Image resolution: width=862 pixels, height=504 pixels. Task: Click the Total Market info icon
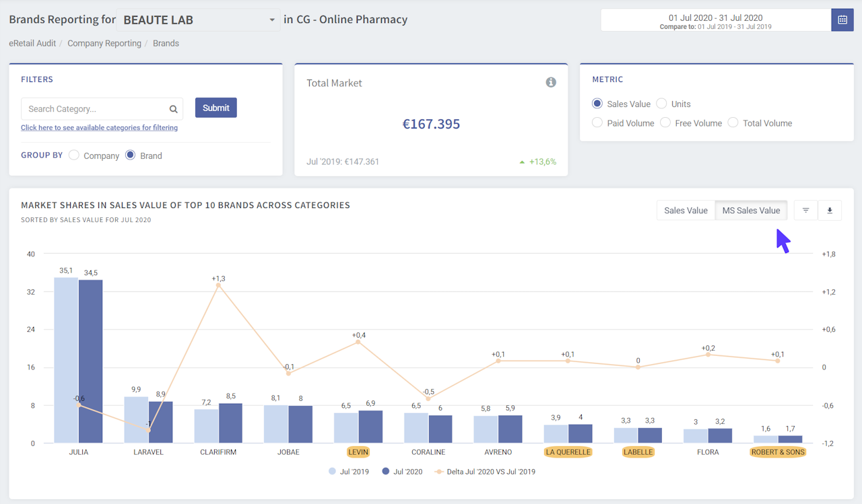click(551, 82)
